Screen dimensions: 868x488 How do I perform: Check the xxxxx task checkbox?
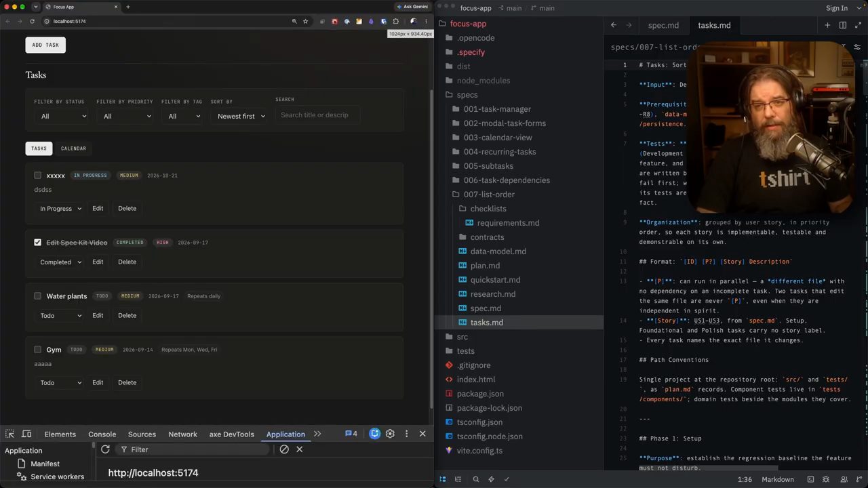37,175
